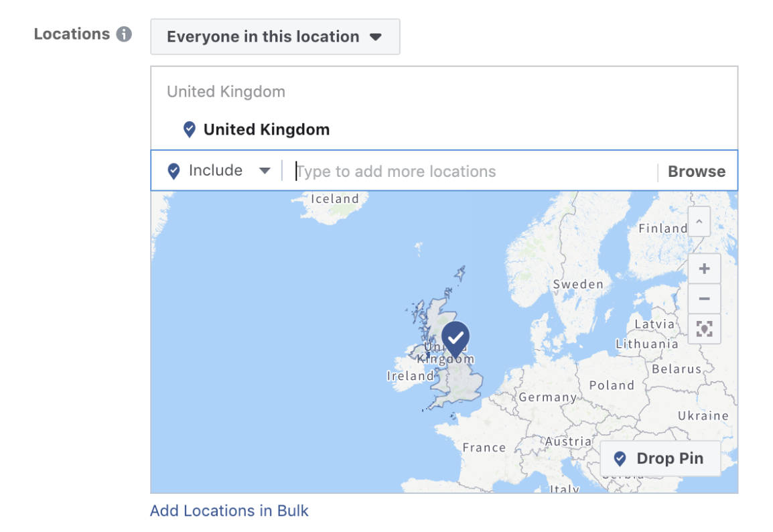The width and height of the screenshot is (773, 532).
Task: Click the Locations info icon
Action: (x=124, y=34)
